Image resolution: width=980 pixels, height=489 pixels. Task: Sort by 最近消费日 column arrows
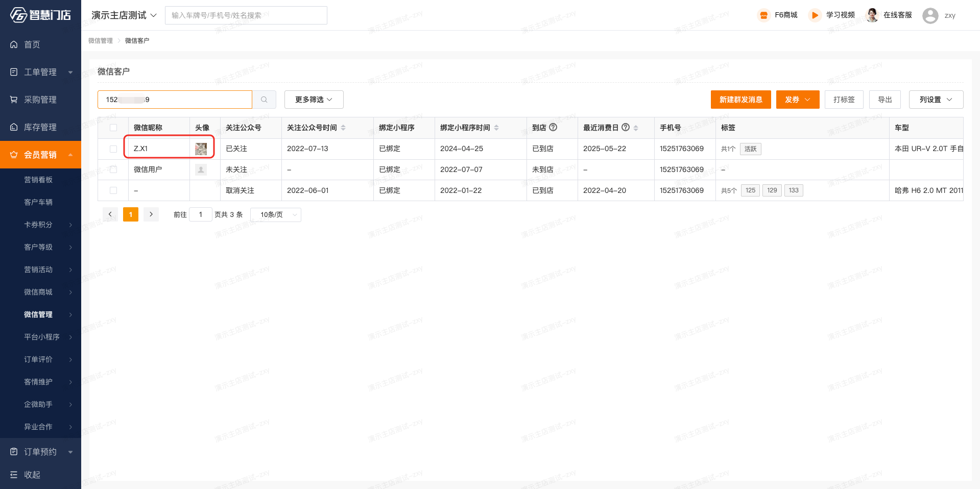tap(636, 128)
